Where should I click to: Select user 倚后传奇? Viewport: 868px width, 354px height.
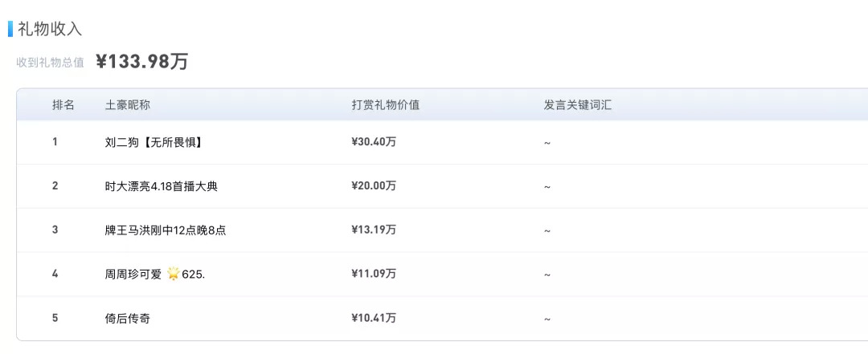click(127, 319)
